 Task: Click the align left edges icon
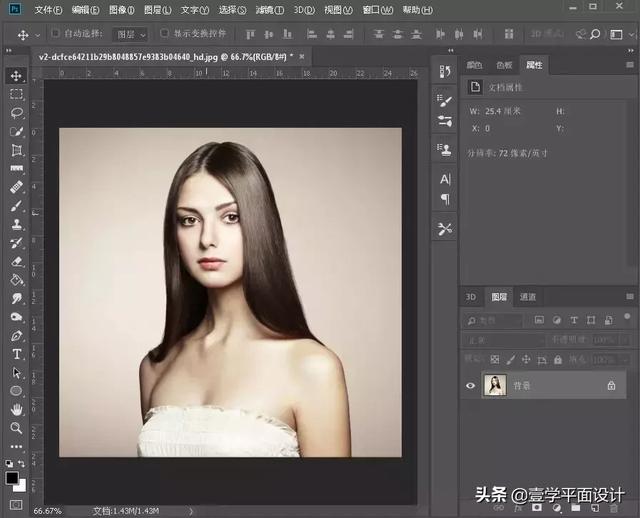pos(312,34)
